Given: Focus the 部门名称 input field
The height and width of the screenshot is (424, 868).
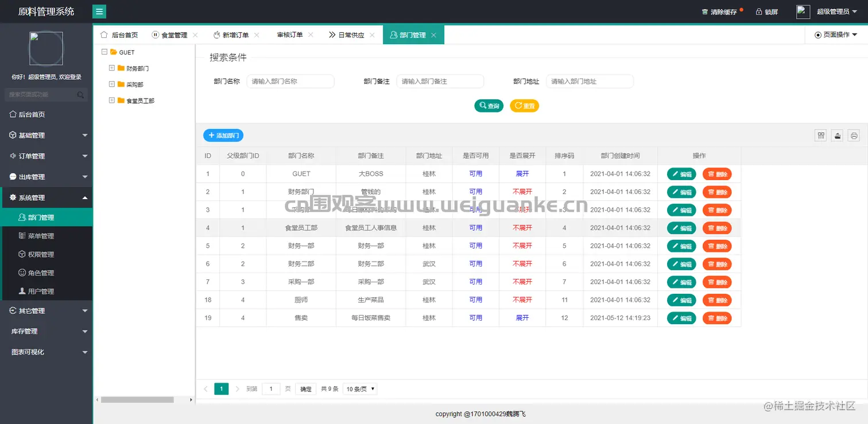Looking at the screenshot, I should [290, 81].
